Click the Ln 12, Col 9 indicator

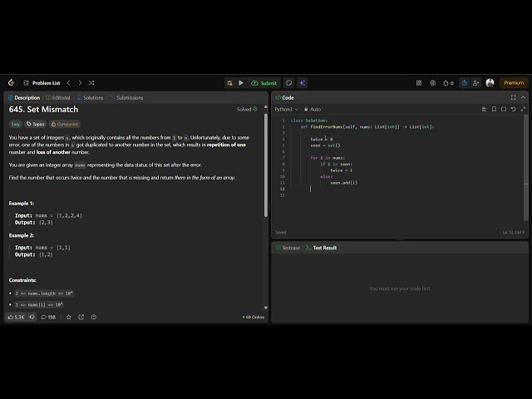point(514,233)
